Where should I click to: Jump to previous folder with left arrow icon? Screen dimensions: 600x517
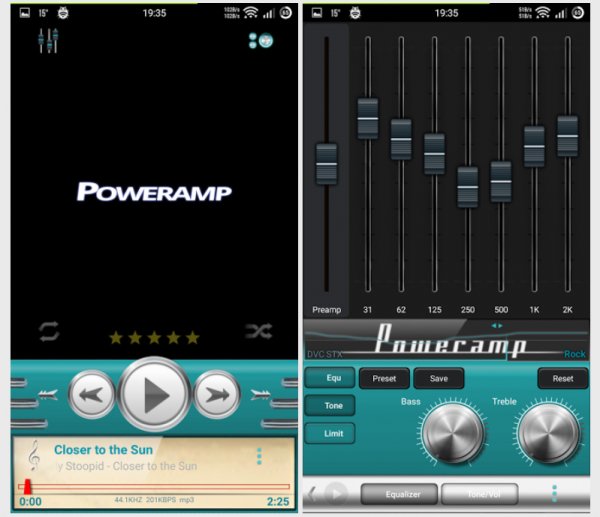coord(48,394)
